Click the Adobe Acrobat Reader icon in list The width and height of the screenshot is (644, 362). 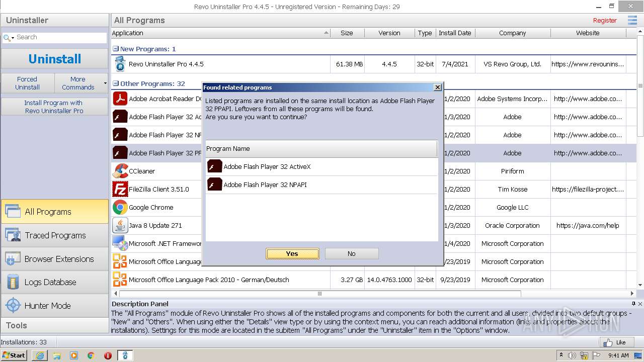click(x=120, y=99)
